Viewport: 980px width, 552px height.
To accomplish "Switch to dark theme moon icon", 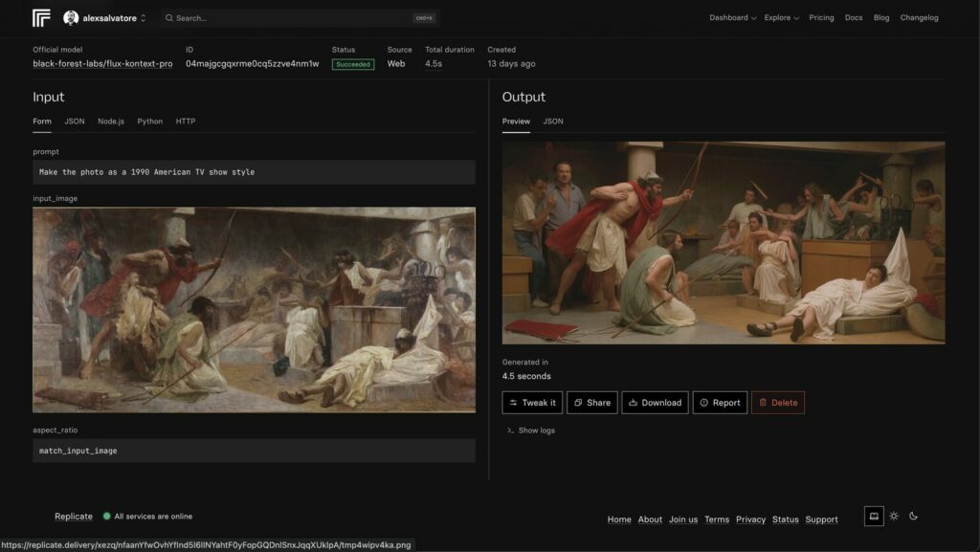I will click(913, 517).
